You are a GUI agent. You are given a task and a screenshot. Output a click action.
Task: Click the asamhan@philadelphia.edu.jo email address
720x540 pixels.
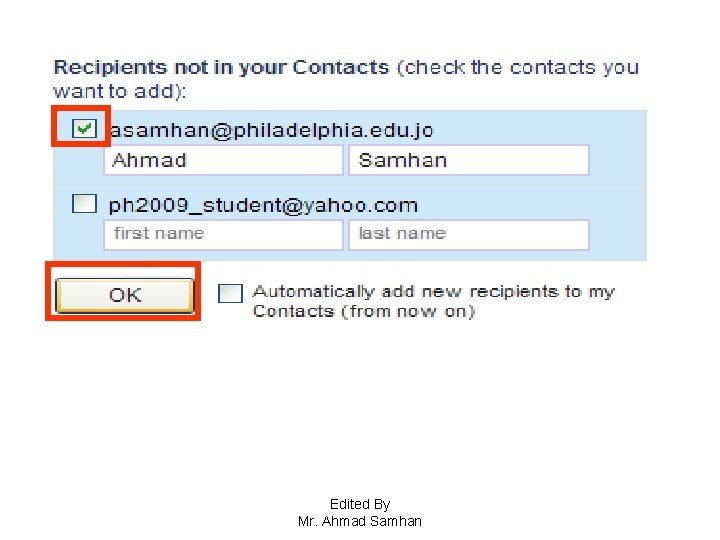[271, 130]
